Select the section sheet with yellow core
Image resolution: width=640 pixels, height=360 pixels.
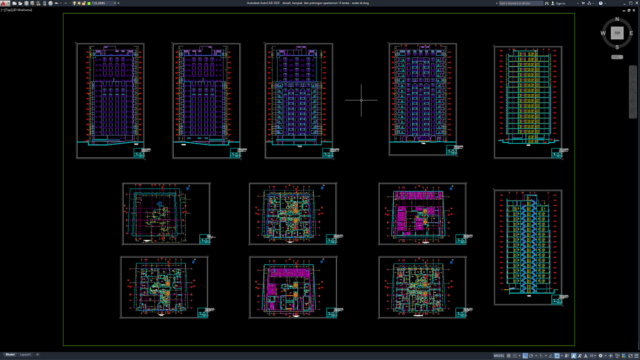528,102
